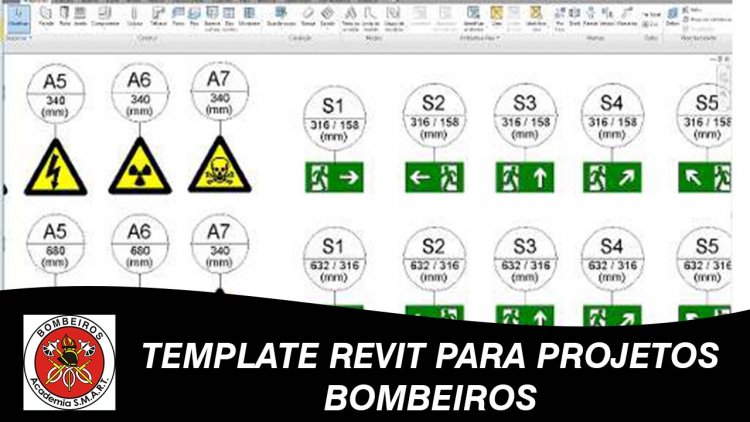Select the Texto do modelo tool
Image resolution: width=750 pixels, height=422 pixels.
click(x=351, y=18)
